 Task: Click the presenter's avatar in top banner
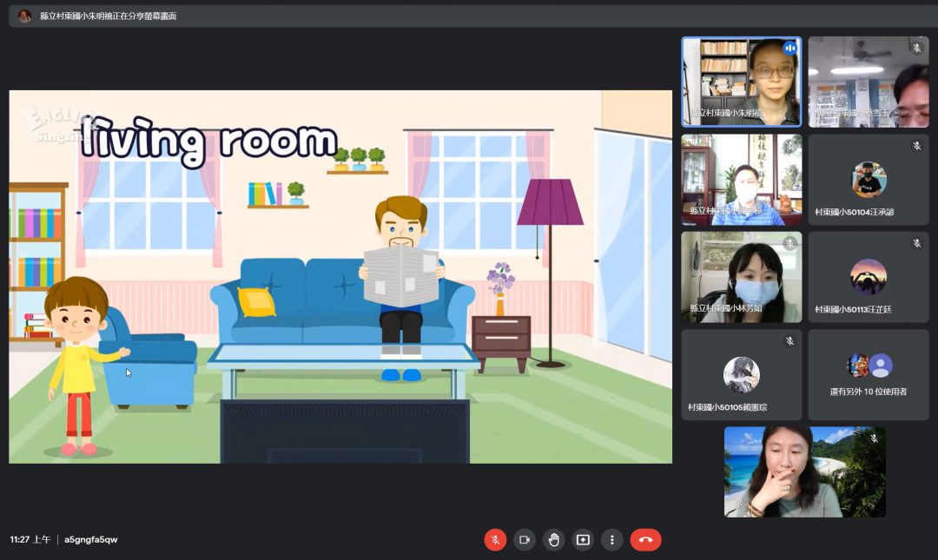click(x=24, y=16)
